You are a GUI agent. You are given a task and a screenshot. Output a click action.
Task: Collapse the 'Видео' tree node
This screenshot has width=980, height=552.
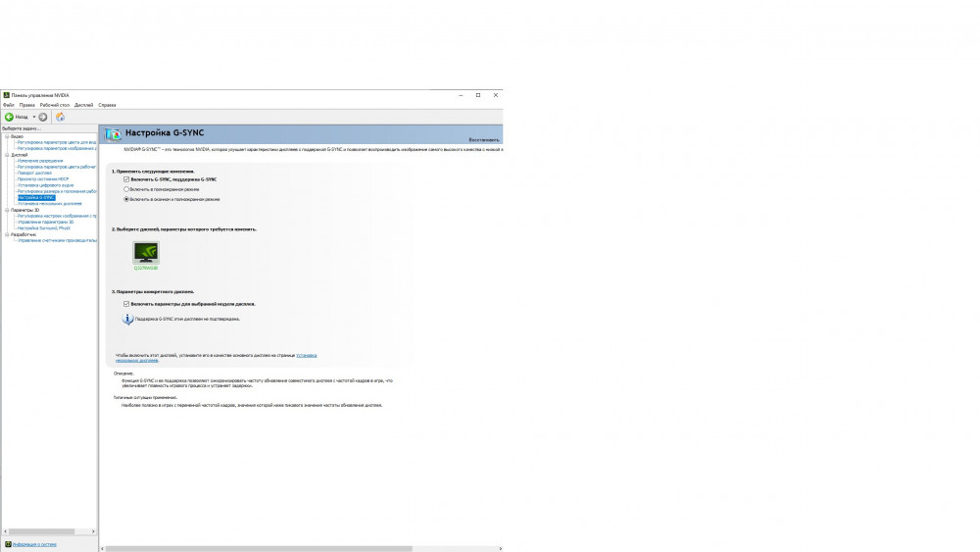coord(7,136)
